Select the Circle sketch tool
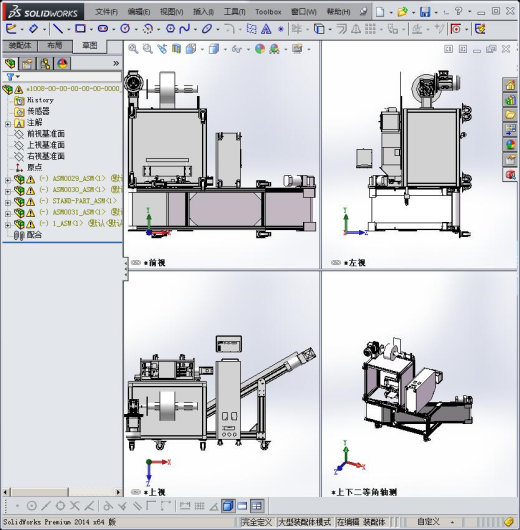Image resolution: width=520 pixels, height=530 pixels. [125, 29]
